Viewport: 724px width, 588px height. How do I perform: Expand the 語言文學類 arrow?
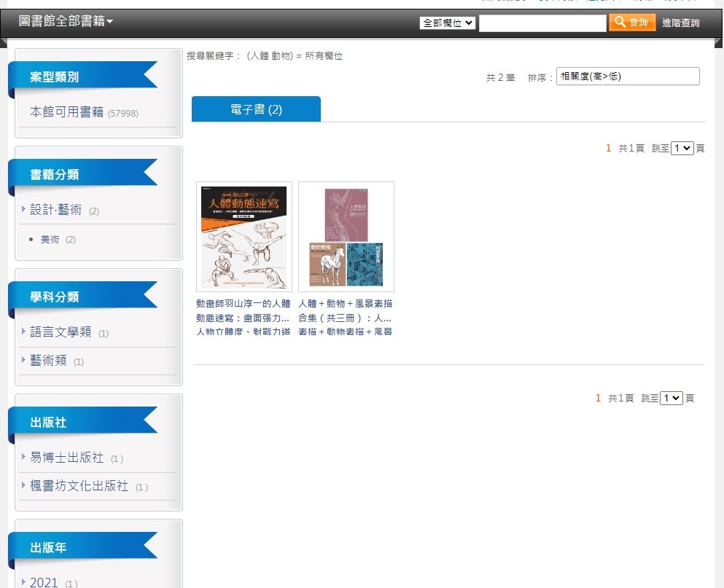pos(23,332)
